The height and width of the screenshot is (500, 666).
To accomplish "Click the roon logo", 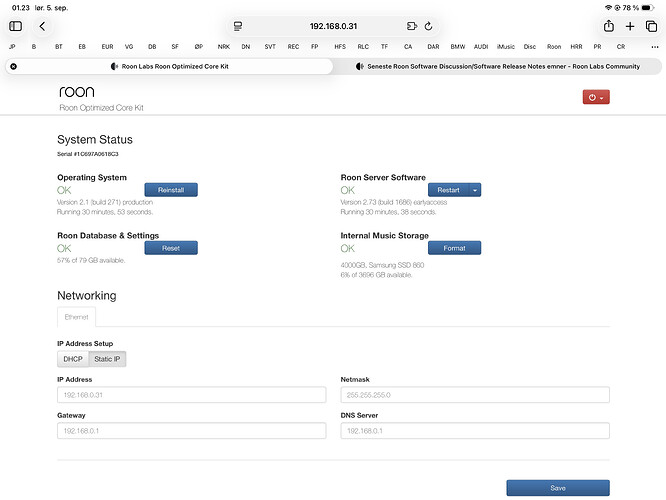I will (77, 91).
